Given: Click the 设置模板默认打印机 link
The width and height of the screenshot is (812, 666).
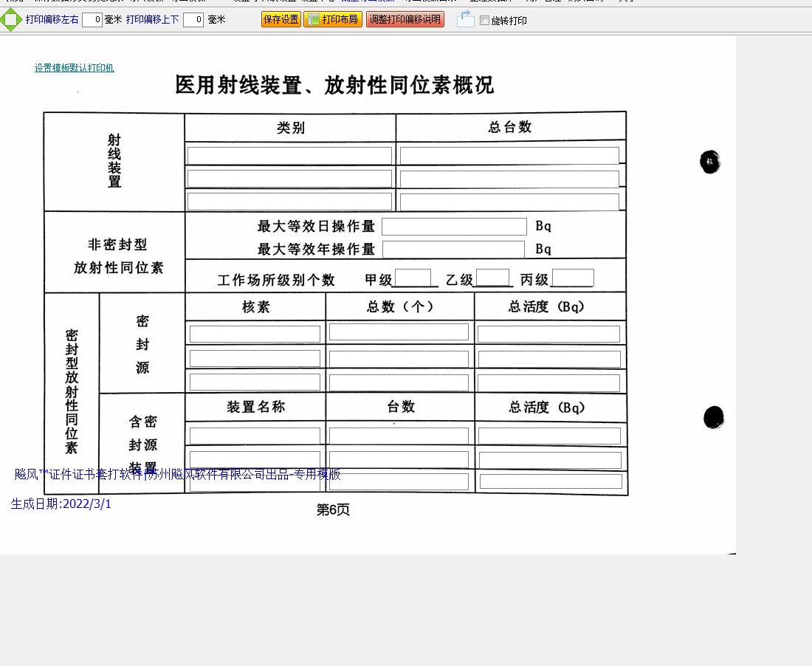Looking at the screenshot, I should (74, 68).
